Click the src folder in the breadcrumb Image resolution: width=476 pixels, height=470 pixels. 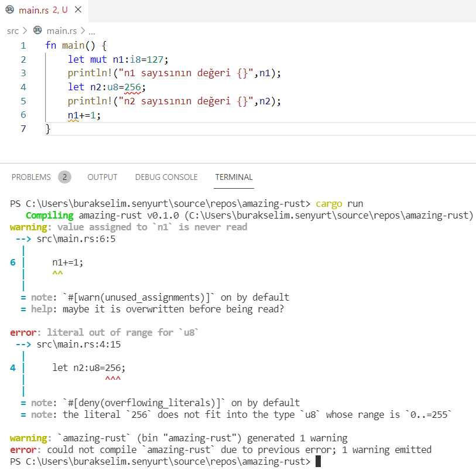pyautogui.click(x=13, y=30)
